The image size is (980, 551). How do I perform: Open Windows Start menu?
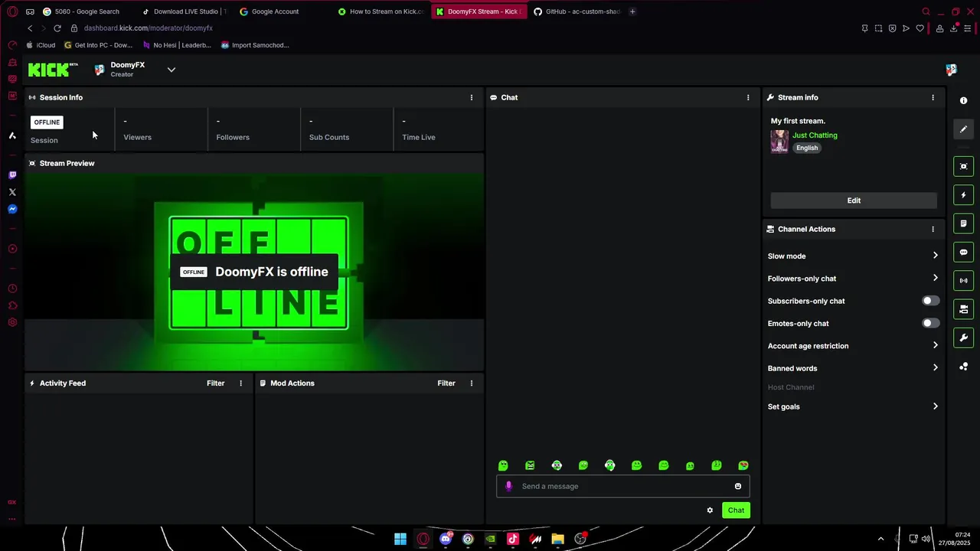[x=400, y=540]
